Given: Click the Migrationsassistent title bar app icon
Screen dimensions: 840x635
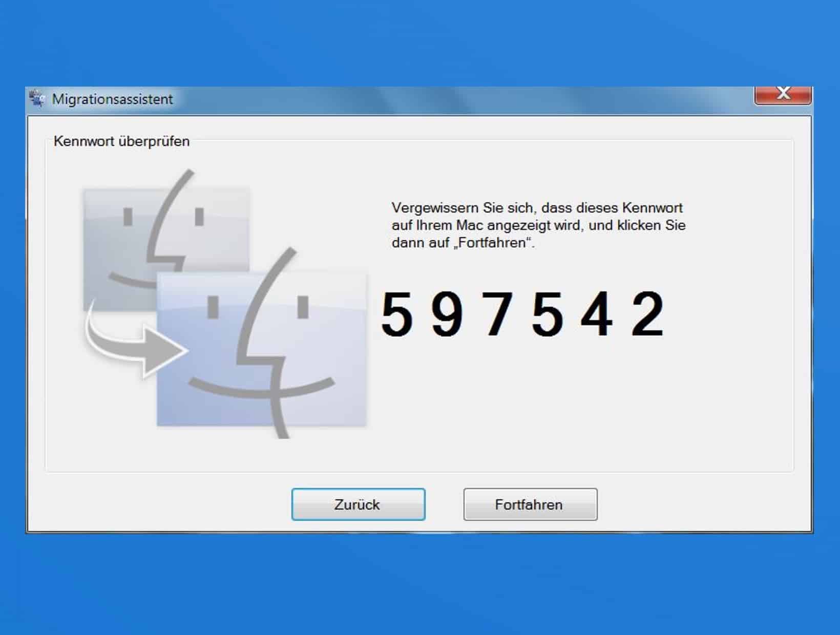Looking at the screenshot, I should (x=37, y=98).
